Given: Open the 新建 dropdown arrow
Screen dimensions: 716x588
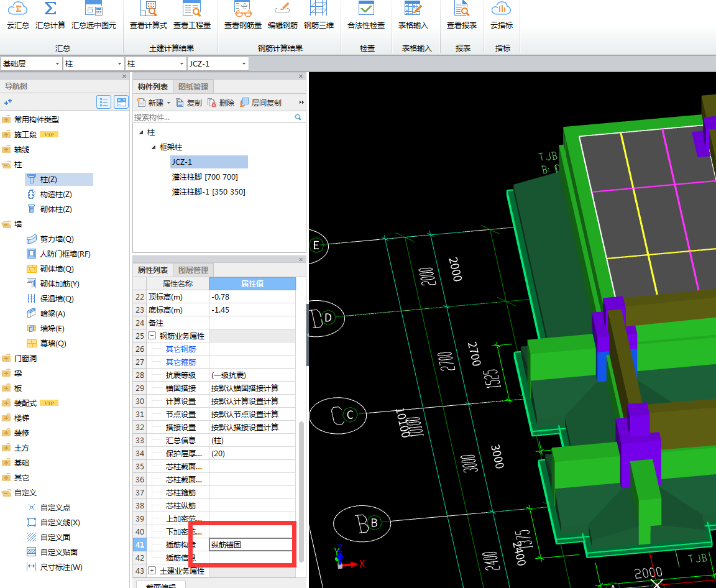Looking at the screenshot, I should (168, 103).
